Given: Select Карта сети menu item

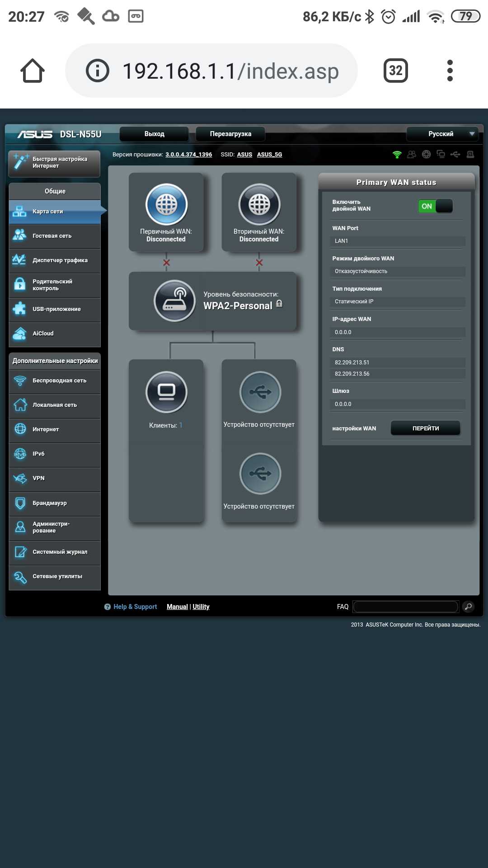Looking at the screenshot, I should (x=55, y=212).
